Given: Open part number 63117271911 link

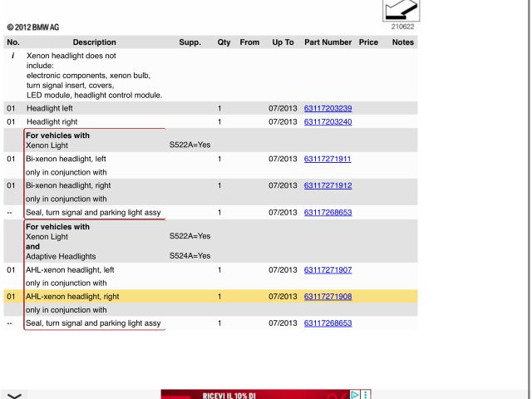Looking at the screenshot, I should [328, 159].
